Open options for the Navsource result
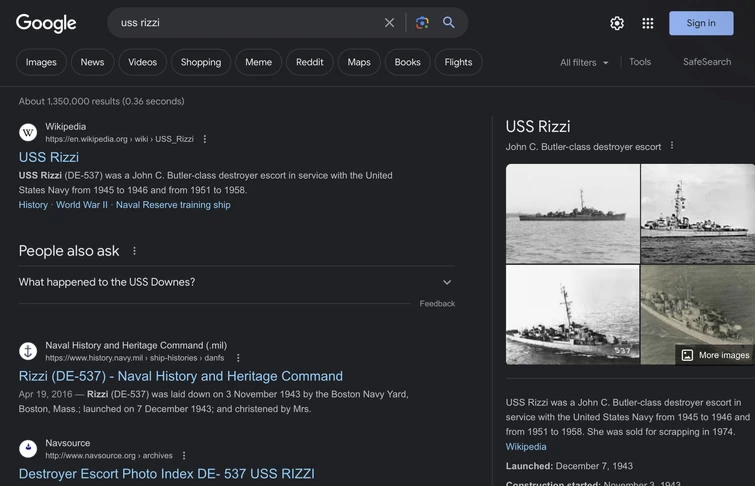The width and height of the screenshot is (755, 486). coord(184,456)
